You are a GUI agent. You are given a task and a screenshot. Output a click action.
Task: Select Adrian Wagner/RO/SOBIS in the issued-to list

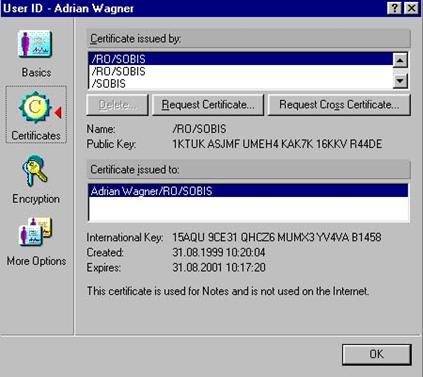coord(248,191)
